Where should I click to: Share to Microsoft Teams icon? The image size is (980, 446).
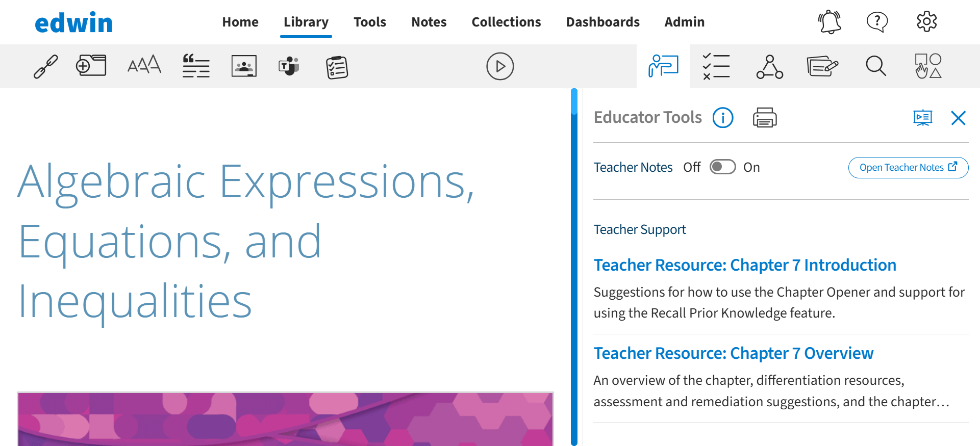coord(289,66)
